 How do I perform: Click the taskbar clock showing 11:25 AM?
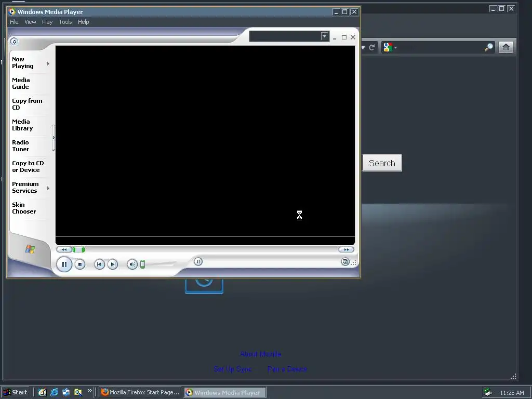coord(512,393)
